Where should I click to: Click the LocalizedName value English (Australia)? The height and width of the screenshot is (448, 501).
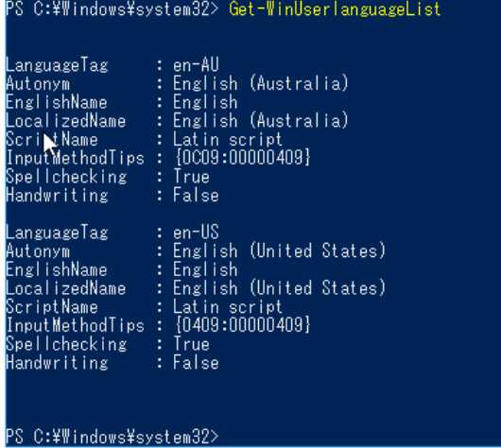pyautogui.click(x=260, y=120)
